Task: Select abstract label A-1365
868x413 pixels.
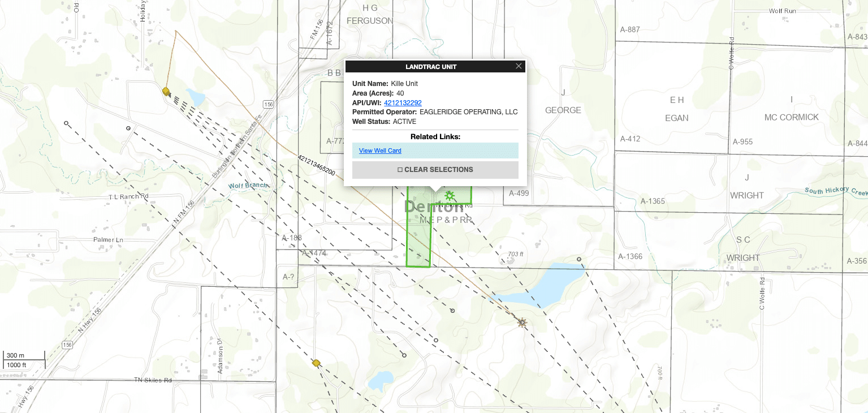Action: [x=653, y=201]
